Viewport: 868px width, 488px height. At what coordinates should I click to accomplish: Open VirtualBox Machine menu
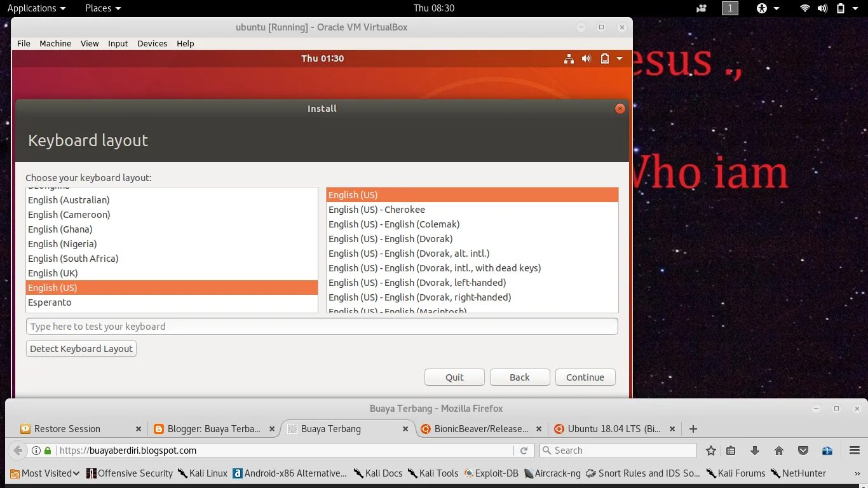coord(55,44)
